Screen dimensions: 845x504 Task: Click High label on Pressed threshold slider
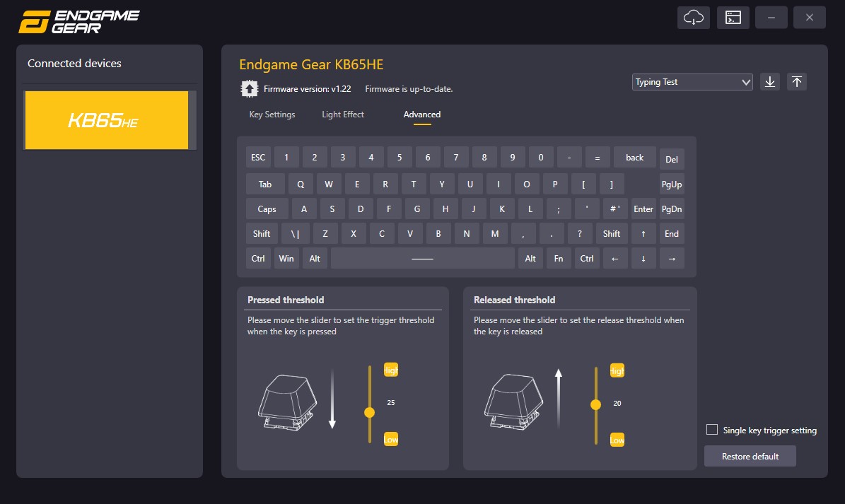pyautogui.click(x=391, y=370)
